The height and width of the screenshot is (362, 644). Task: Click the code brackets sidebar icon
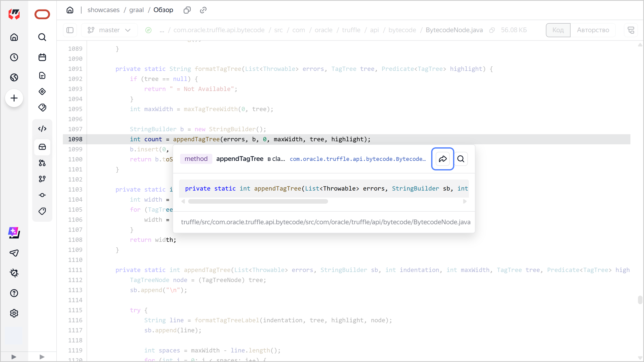42,129
